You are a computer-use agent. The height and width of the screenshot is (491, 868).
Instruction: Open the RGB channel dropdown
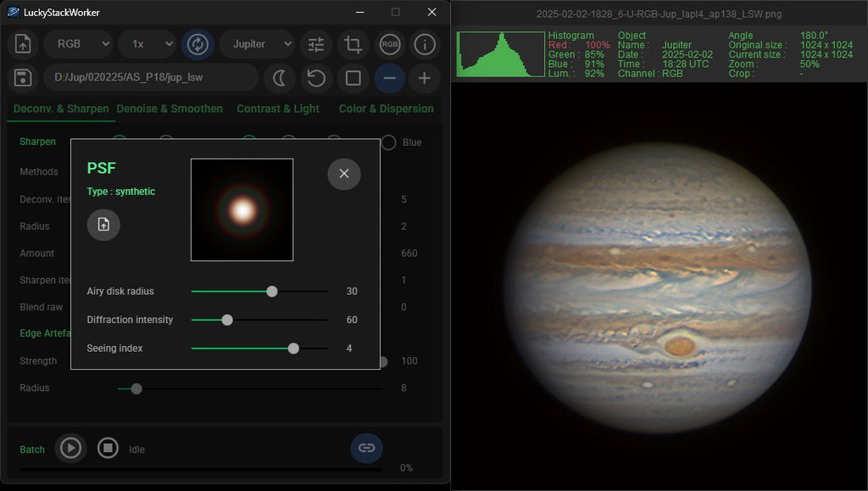click(x=79, y=44)
